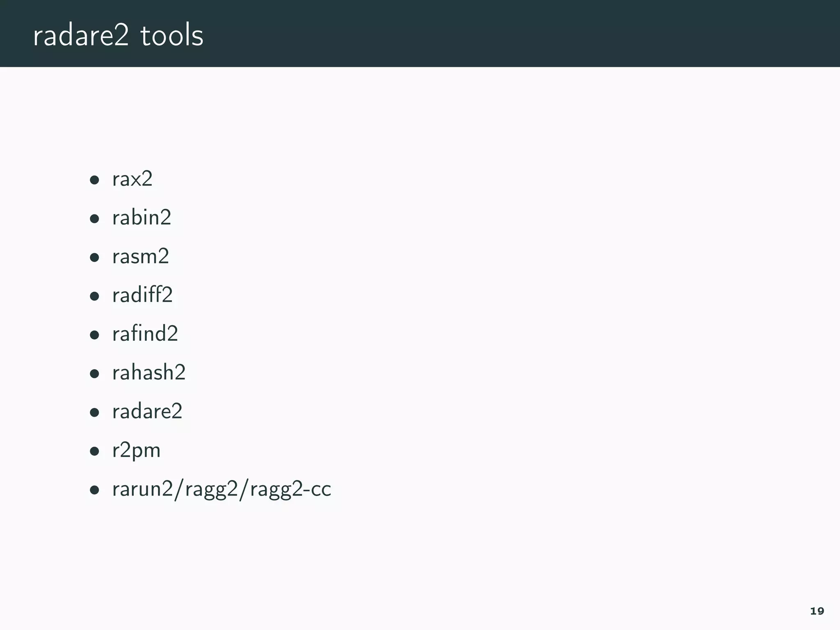Select the 'rax2' list item
This screenshot has width=840, height=630.
132,179
